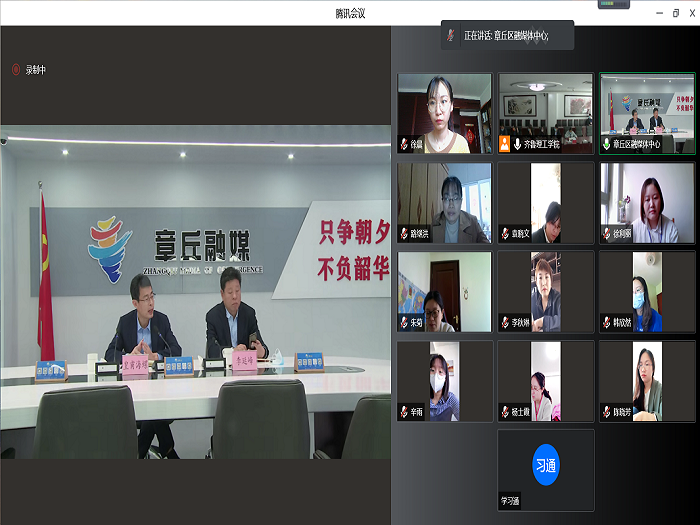Select the 徐利丽 video thumbnail
The height and width of the screenshot is (525, 700).
click(x=646, y=202)
